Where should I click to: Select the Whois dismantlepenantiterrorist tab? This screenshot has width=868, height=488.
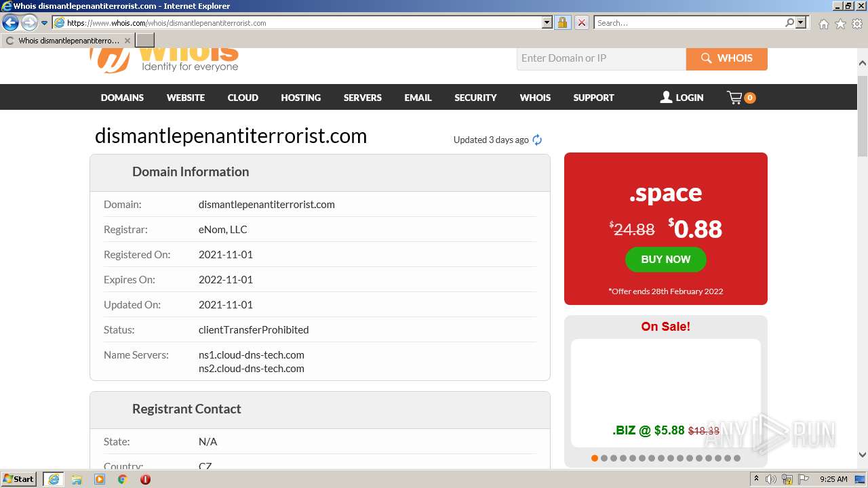(68, 41)
